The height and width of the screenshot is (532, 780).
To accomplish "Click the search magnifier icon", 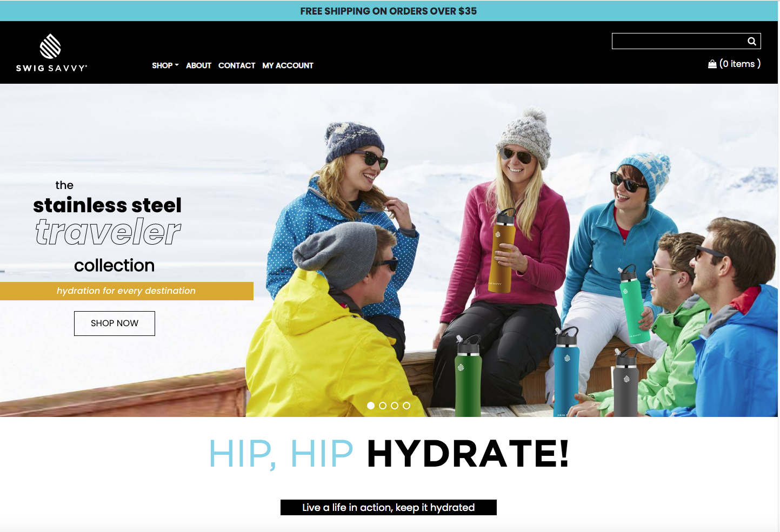I will pyautogui.click(x=751, y=41).
